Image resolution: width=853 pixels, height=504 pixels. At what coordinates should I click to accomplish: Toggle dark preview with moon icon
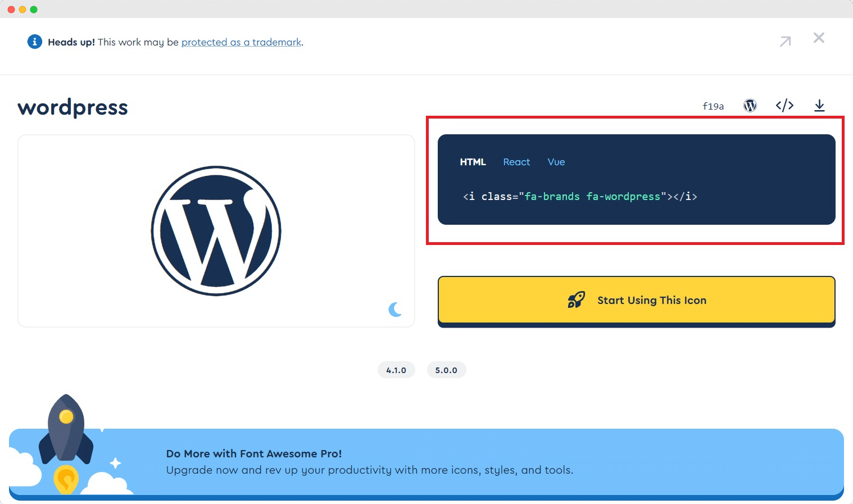[396, 310]
